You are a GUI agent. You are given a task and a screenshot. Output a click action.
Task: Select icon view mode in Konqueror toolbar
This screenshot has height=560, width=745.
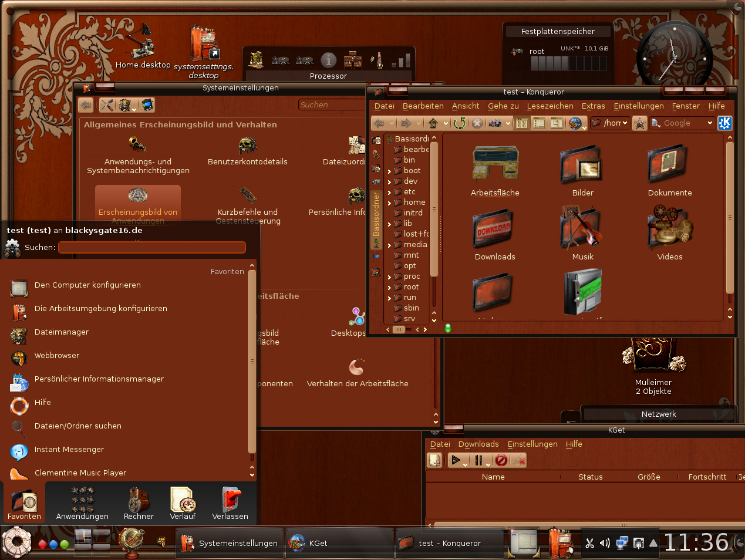(x=522, y=123)
